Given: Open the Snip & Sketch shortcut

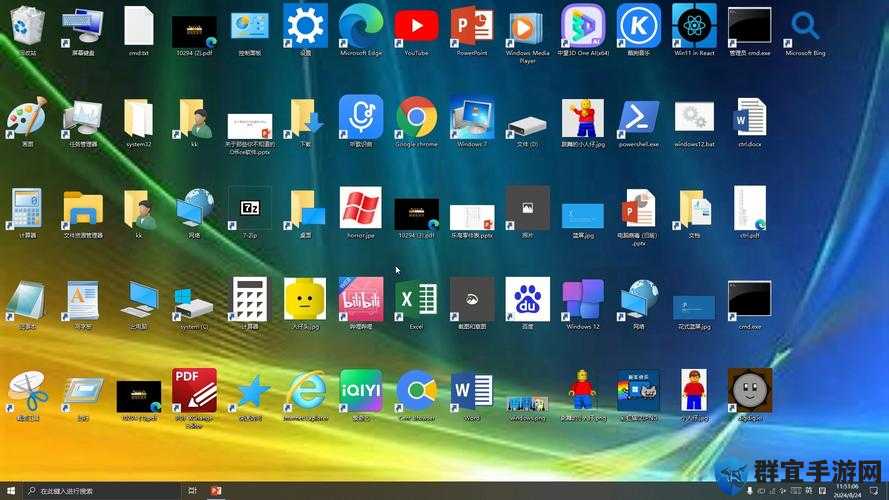Looking at the screenshot, I should 472,299.
